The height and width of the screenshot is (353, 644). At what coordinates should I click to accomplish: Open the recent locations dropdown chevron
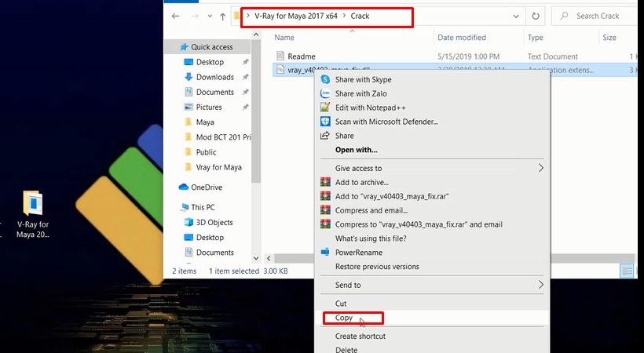point(210,16)
